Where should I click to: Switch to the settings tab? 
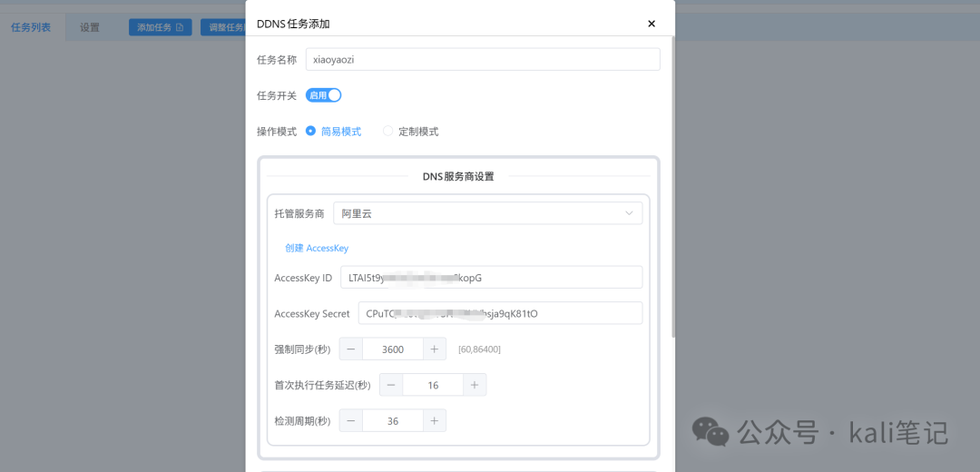point(89,27)
